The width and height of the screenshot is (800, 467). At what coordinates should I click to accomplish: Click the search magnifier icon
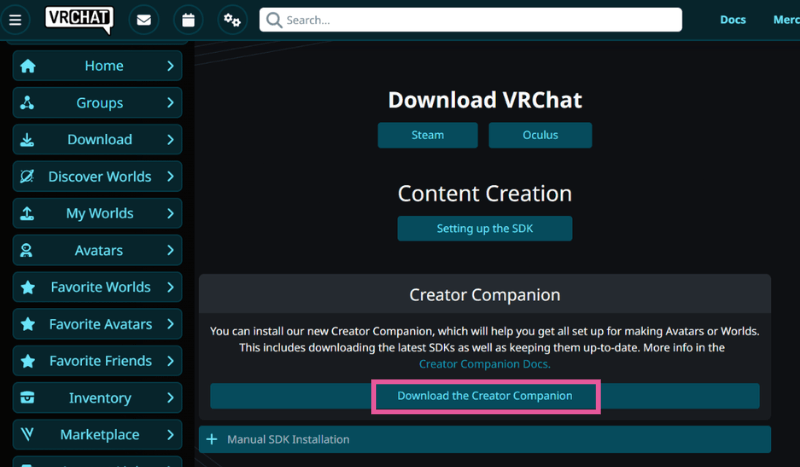(274, 20)
